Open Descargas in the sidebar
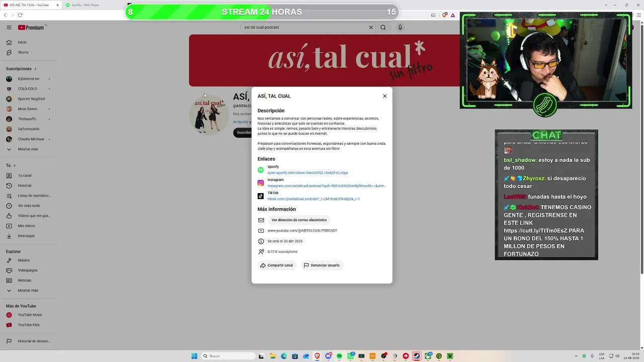The width and height of the screenshot is (644, 362). (29, 236)
